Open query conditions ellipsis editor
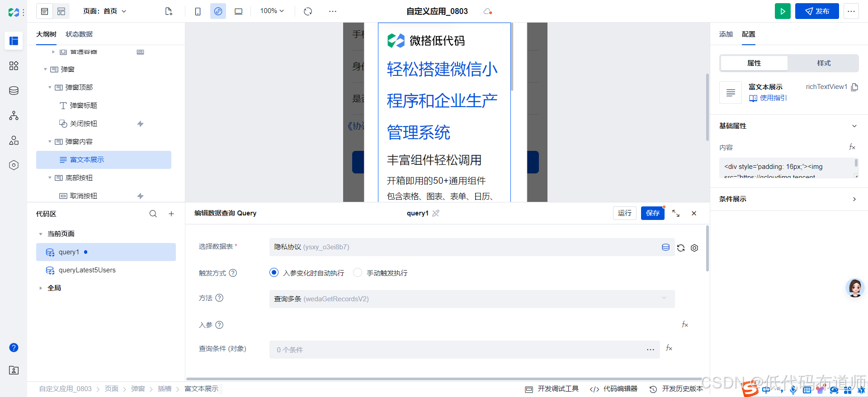Image resolution: width=868 pixels, height=397 pixels. click(x=651, y=350)
